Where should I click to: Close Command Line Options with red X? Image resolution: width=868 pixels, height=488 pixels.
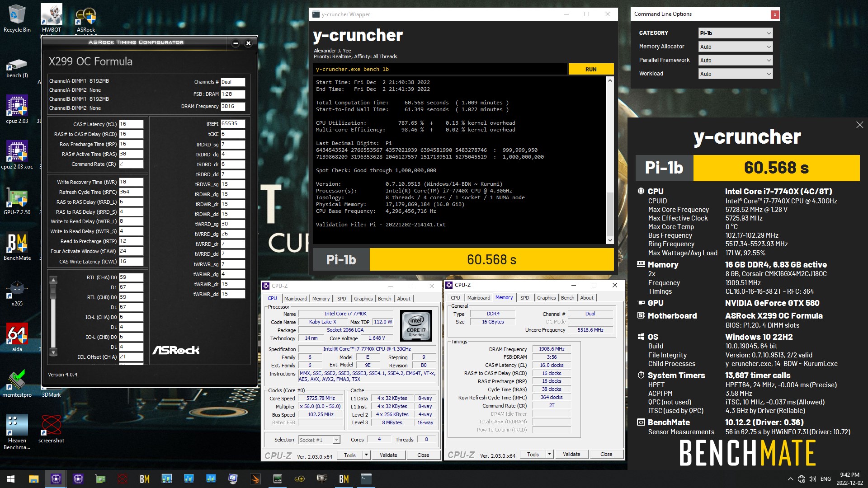point(775,14)
